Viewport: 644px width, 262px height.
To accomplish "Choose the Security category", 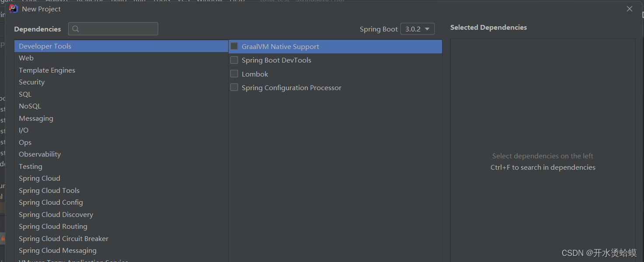I will pos(121,82).
